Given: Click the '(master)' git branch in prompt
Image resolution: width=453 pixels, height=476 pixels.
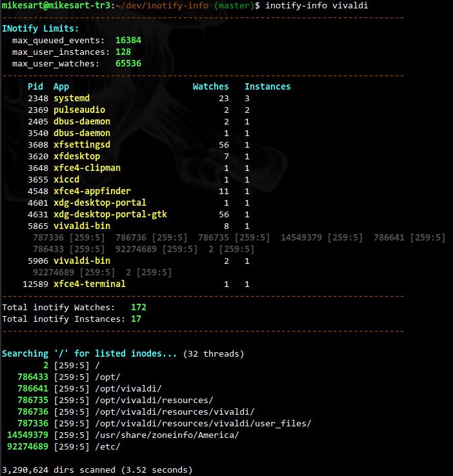Looking at the screenshot, I should 234,6.
